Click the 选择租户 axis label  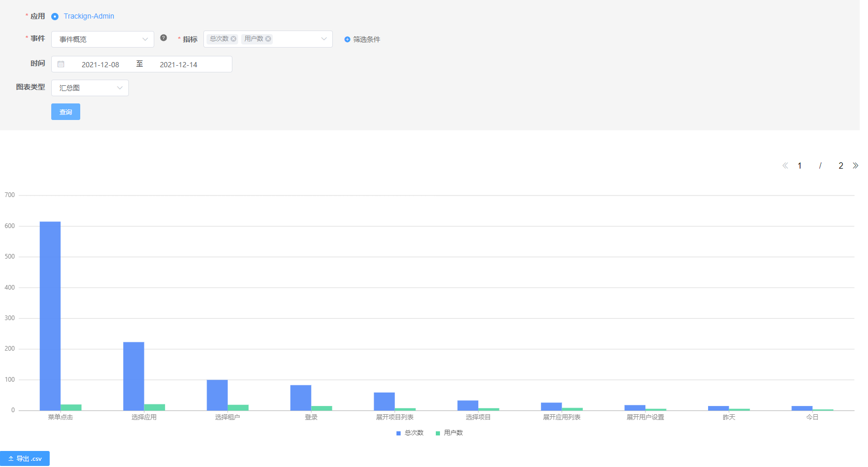(228, 417)
